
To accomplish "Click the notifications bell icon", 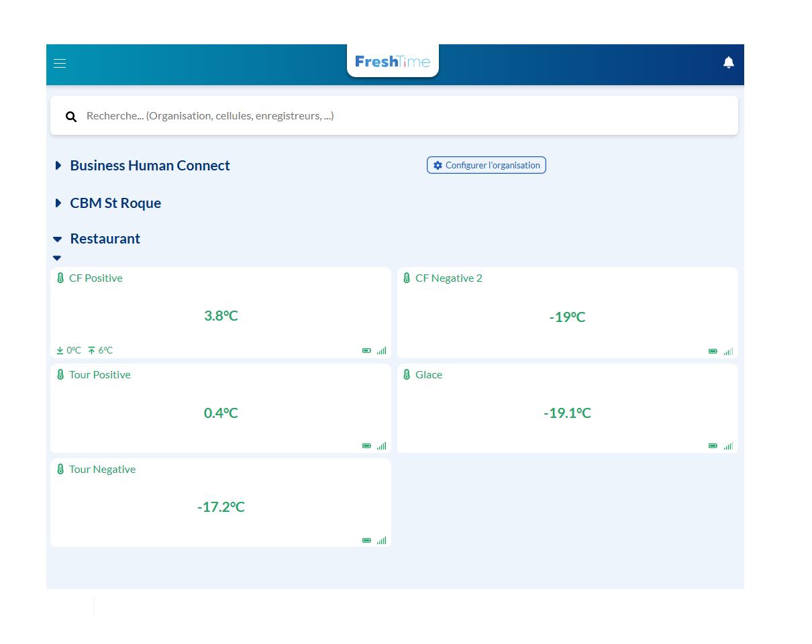I will [728, 62].
